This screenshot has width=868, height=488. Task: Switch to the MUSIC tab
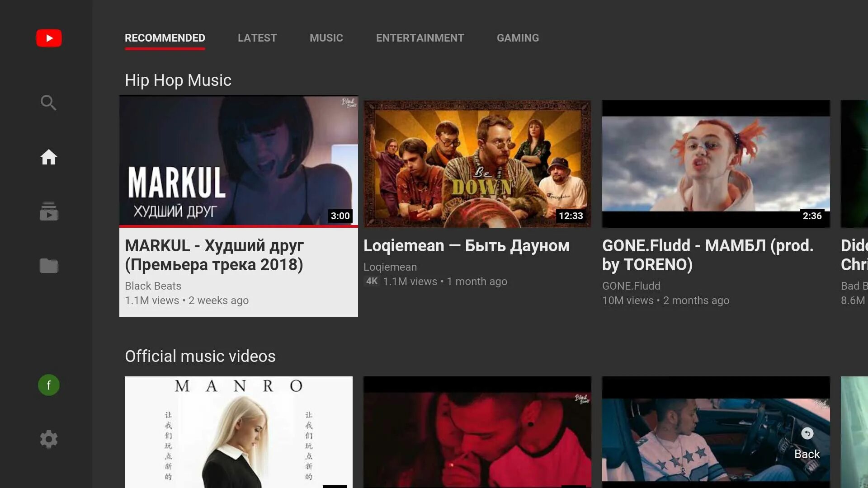click(327, 38)
